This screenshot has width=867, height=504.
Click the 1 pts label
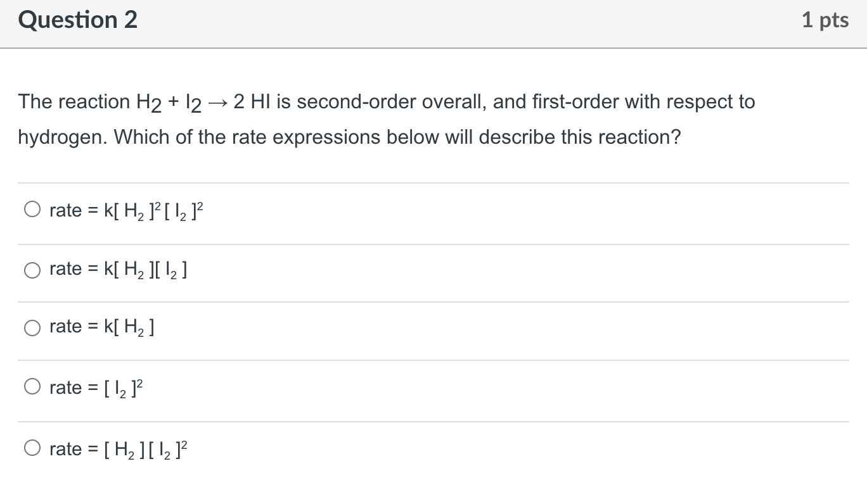[825, 20]
